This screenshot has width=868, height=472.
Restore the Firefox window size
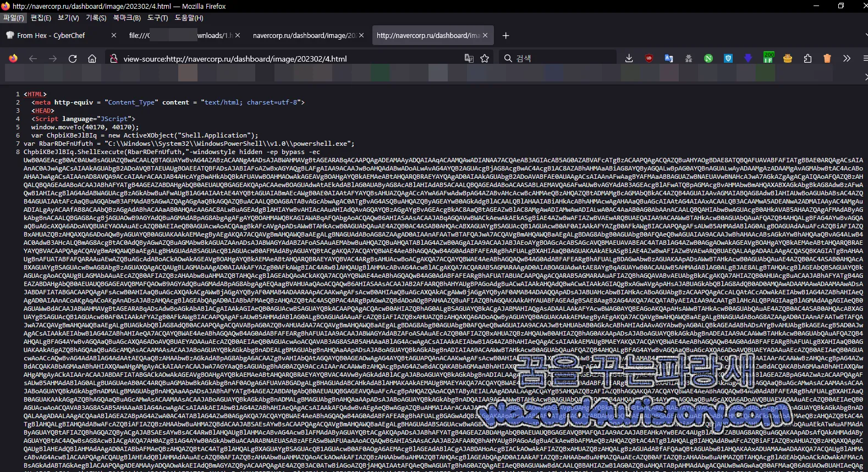point(841,6)
